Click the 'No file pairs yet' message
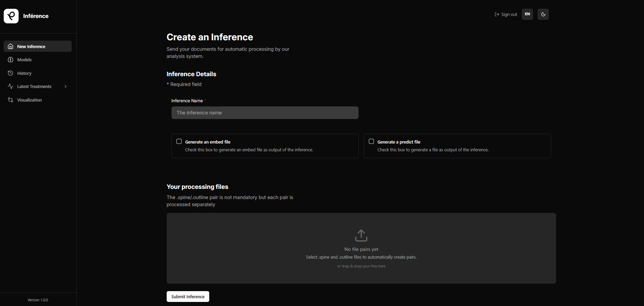 coord(361,249)
